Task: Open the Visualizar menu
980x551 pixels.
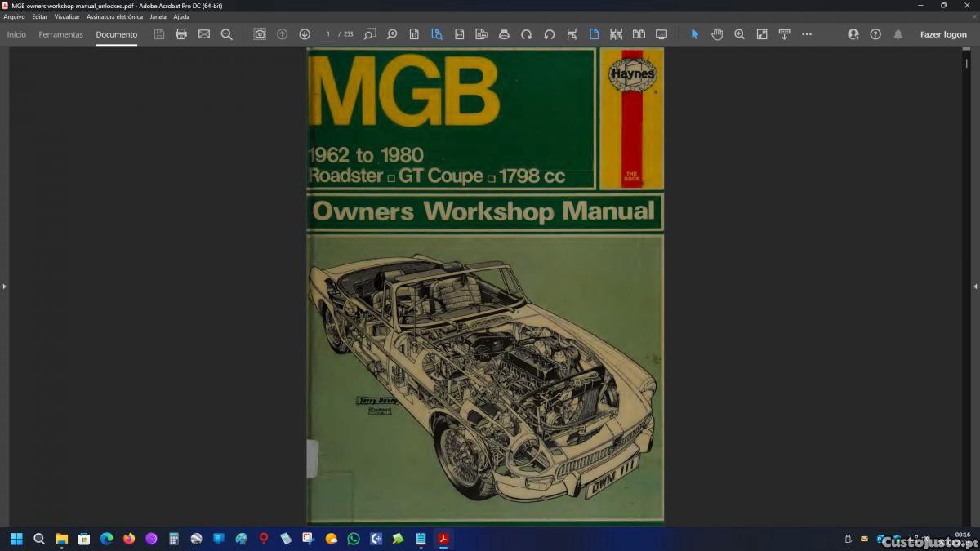Action: tap(67, 16)
